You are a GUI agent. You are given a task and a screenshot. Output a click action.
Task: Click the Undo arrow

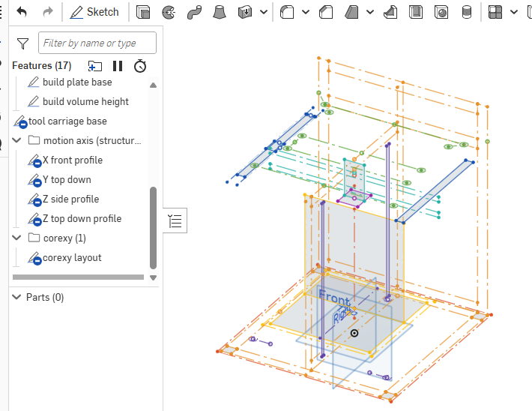point(22,12)
